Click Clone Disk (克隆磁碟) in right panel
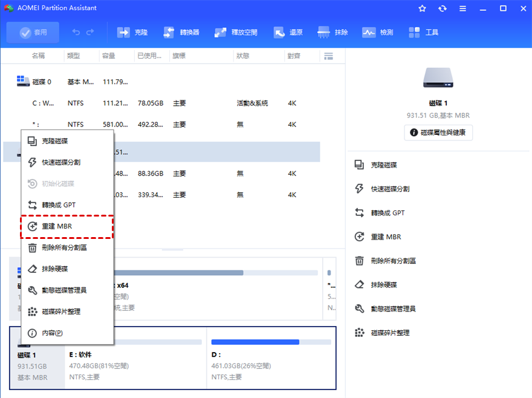 click(x=384, y=165)
